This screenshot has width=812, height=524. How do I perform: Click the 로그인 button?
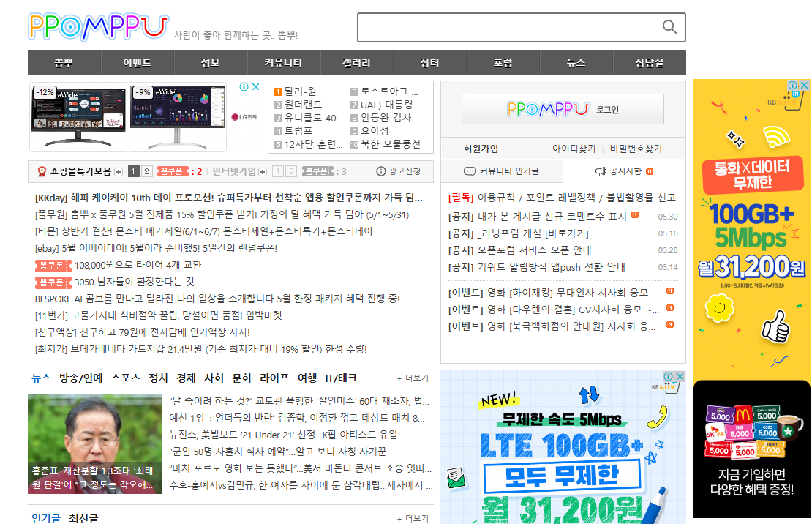point(562,108)
